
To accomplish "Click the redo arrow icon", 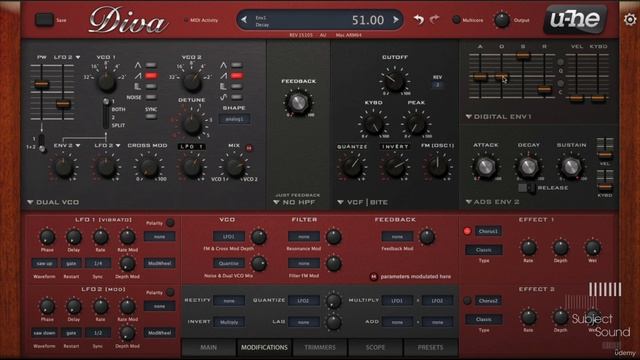I will [x=435, y=19].
